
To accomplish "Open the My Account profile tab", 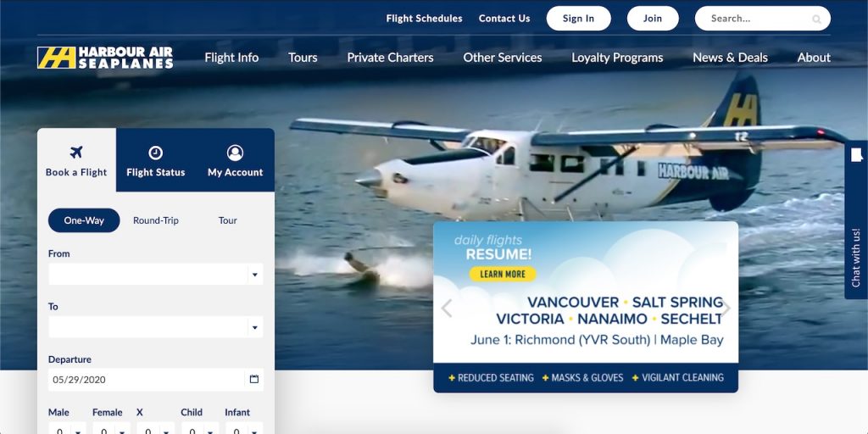I will (x=236, y=160).
